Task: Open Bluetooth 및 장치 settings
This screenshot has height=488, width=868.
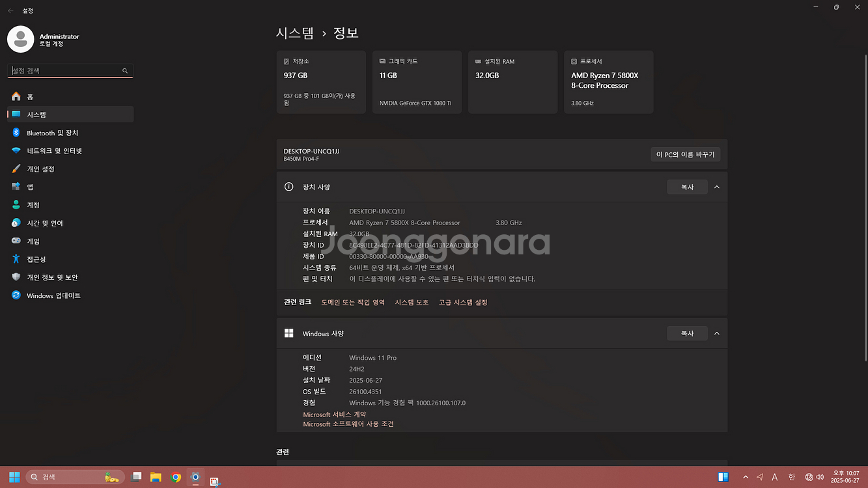Action: click(x=70, y=133)
